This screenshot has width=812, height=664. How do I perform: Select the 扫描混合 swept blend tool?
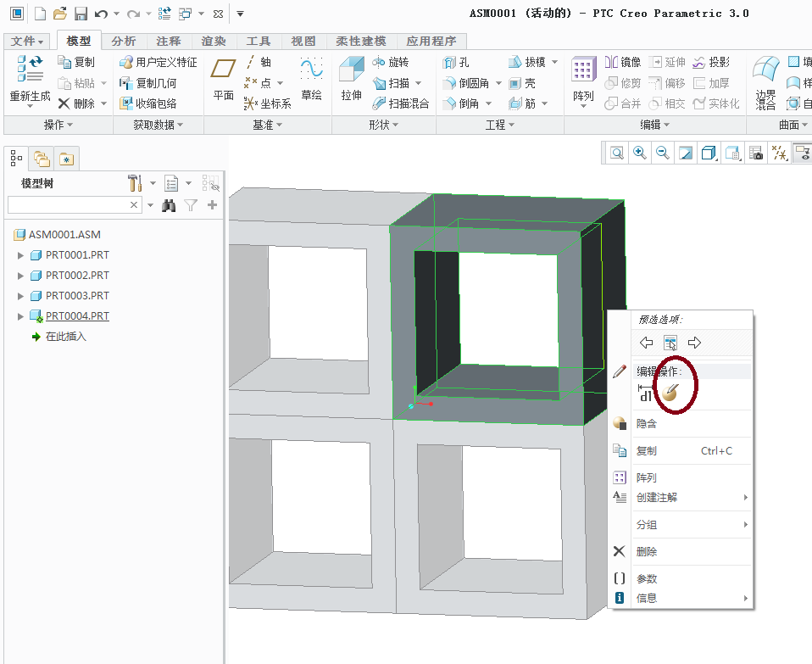401,103
